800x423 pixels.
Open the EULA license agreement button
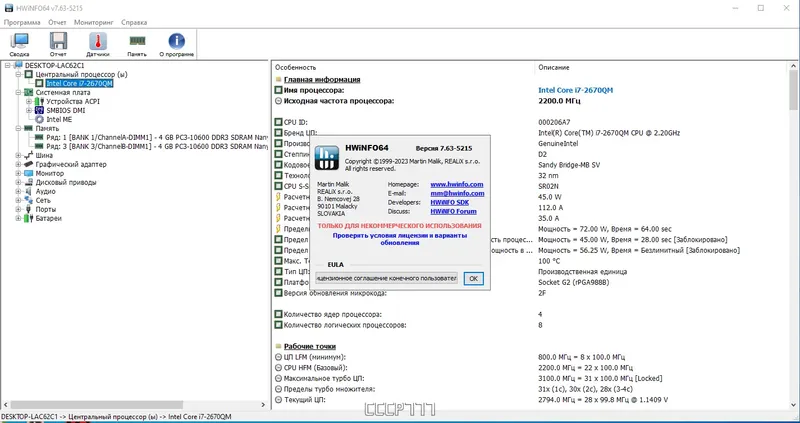click(386, 279)
